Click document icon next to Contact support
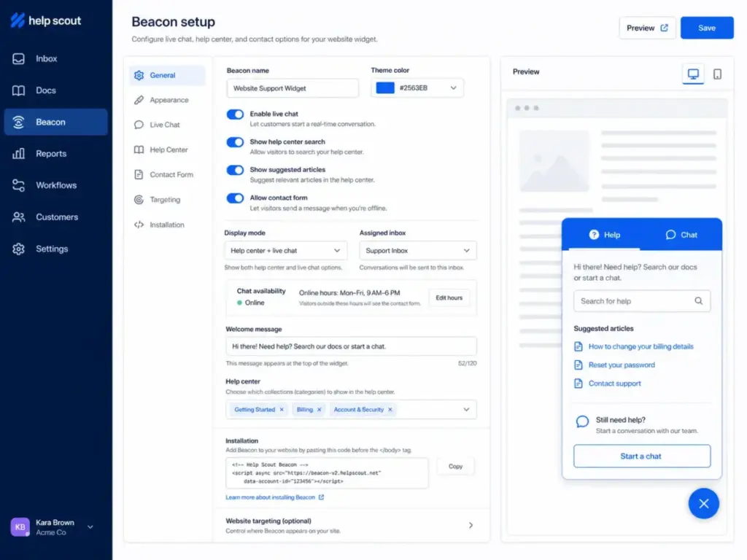The height and width of the screenshot is (560, 747). click(x=578, y=384)
